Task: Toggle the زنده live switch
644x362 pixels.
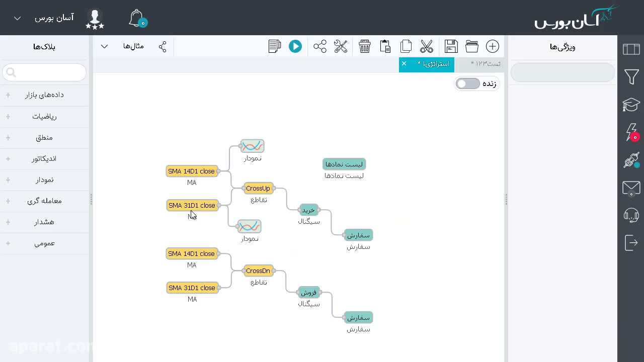Action: (468, 83)
